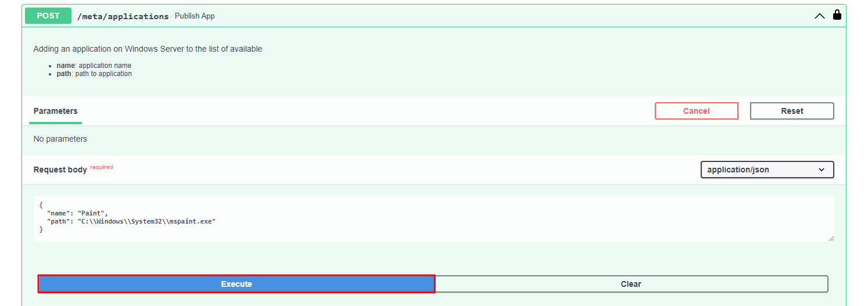Click the authorization padlock icon

[837, 15]
